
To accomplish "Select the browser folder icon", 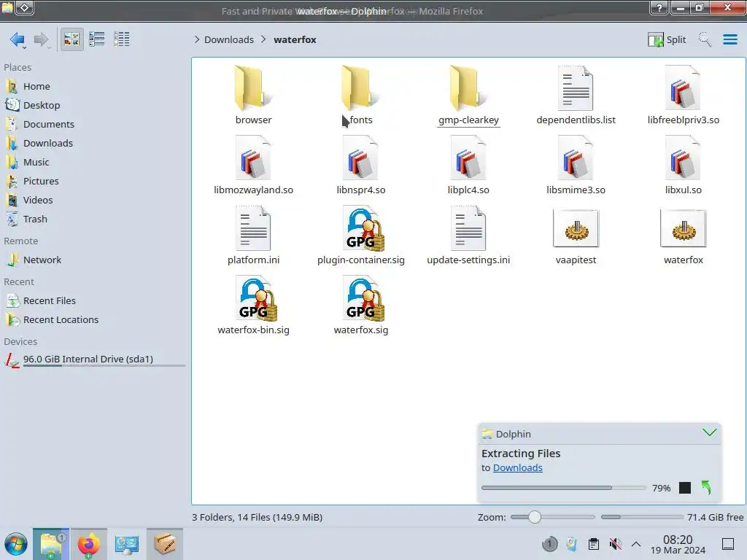I will click(x=253, y=88).
